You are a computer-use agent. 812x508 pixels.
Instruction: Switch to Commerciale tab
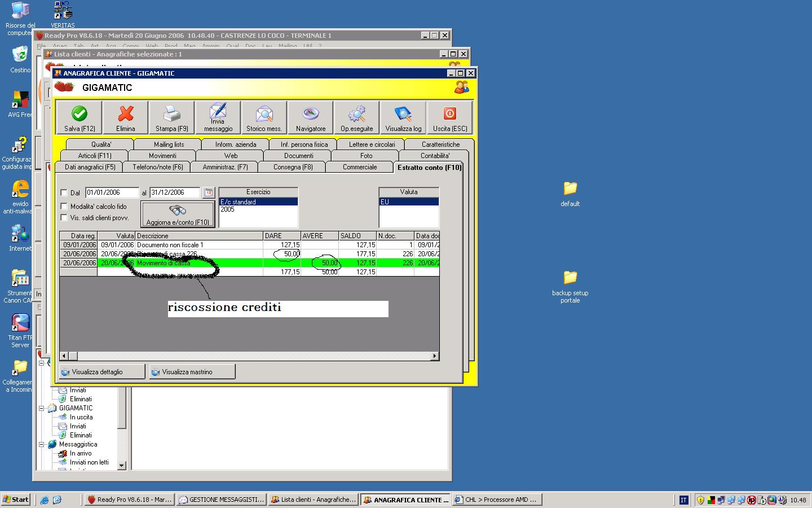tap(360, 167)
